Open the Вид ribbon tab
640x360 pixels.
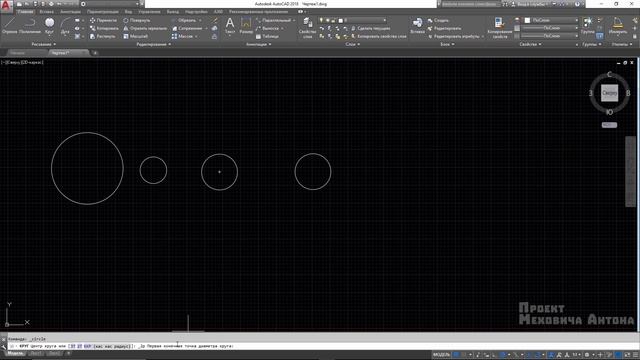[x=128, y=12]
